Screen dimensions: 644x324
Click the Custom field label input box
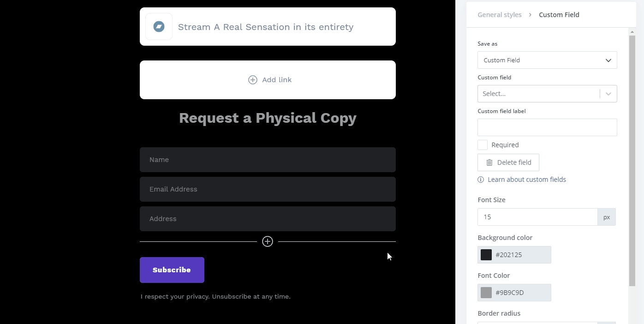[547, 127]
